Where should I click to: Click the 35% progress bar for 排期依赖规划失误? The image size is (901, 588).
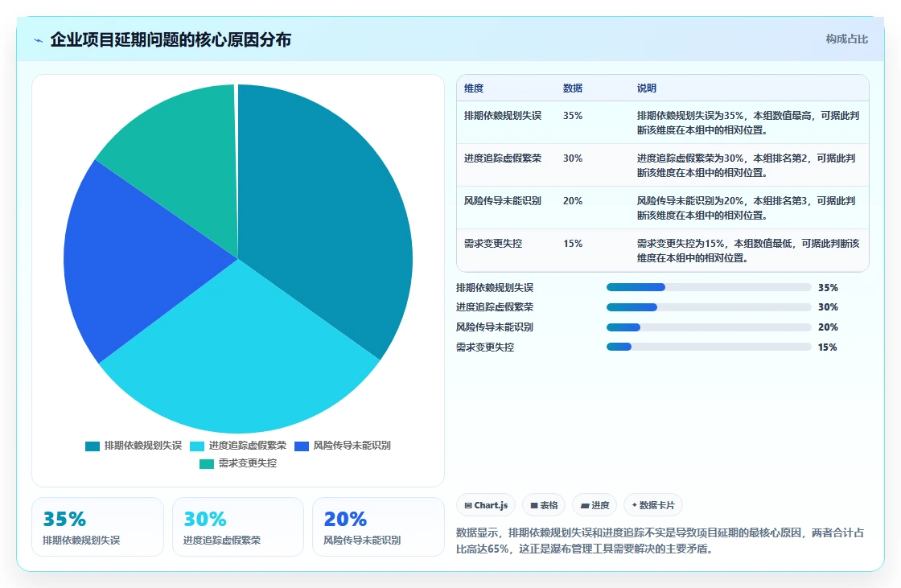click(x=709, y=287)
